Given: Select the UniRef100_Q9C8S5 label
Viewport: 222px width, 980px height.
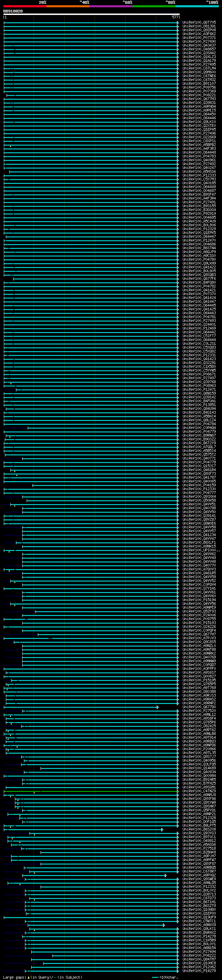Looking at the screenshot, I should click(x=199, y=642).
